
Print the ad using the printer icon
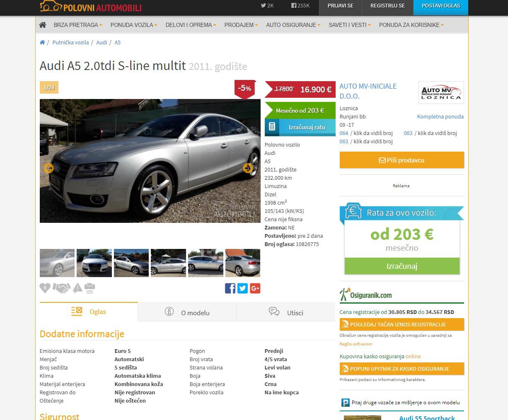[90, 288]
